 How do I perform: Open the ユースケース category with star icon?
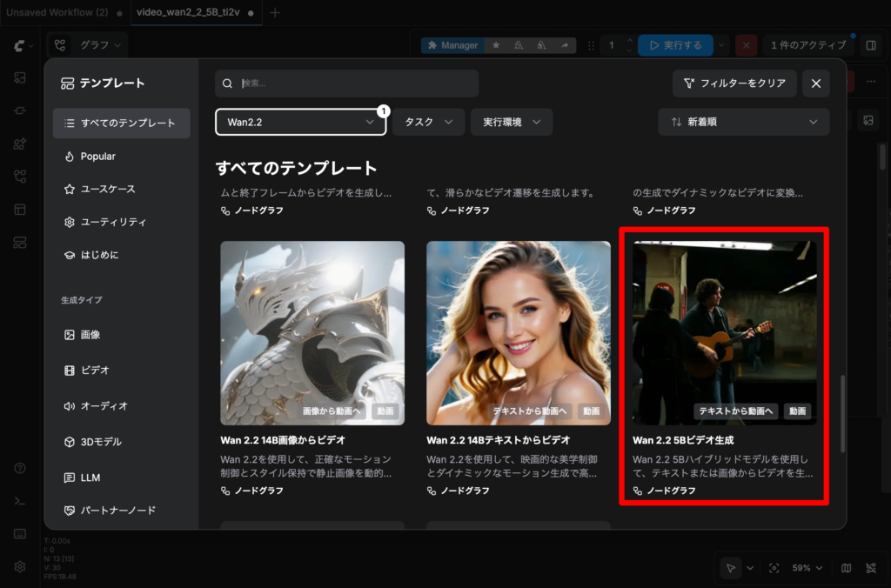pos(108,189)
